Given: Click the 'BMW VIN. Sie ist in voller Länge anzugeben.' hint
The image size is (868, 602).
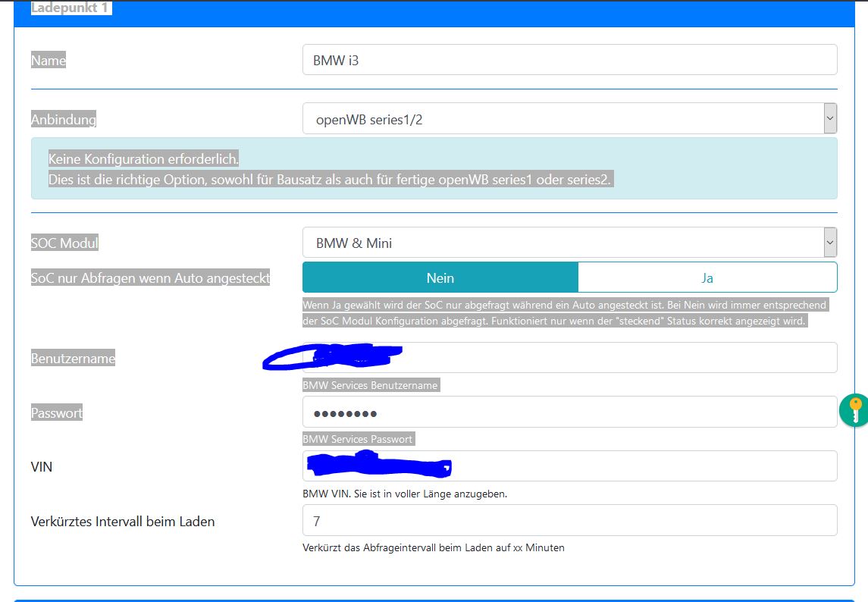Looking at the screenshot, I should click(405, 494).
